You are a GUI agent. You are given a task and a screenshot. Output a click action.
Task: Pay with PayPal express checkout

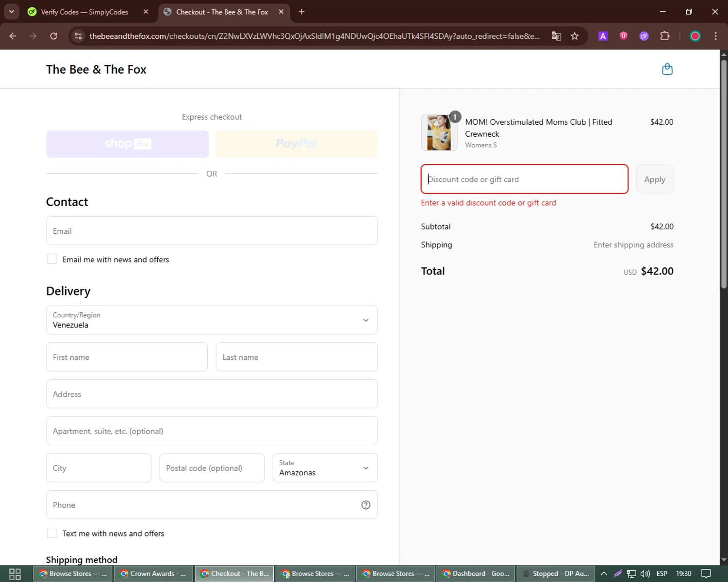click(x=297, y=144)
